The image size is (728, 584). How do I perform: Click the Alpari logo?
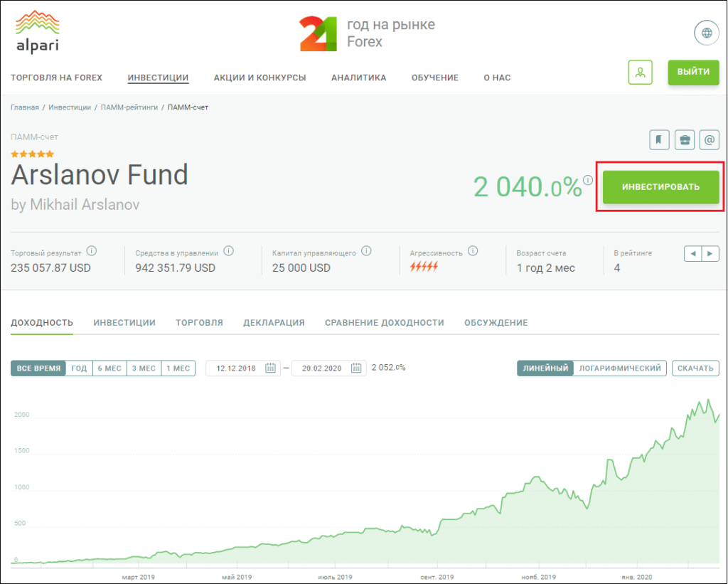[x=37, y=32]
